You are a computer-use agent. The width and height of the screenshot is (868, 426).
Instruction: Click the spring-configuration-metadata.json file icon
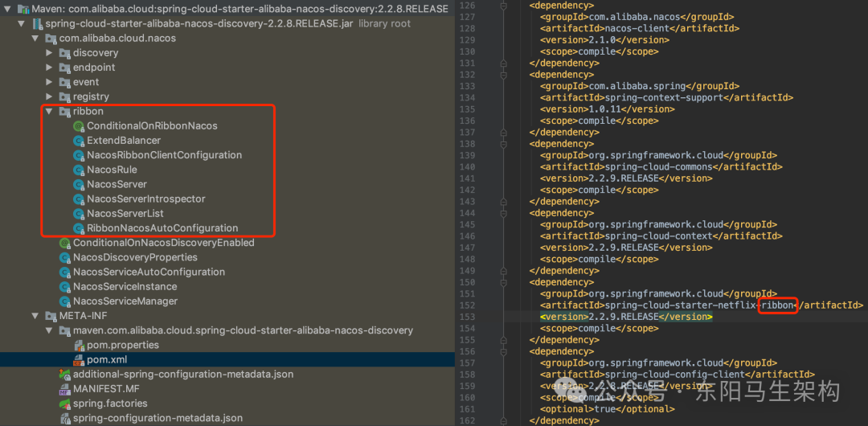65,418
